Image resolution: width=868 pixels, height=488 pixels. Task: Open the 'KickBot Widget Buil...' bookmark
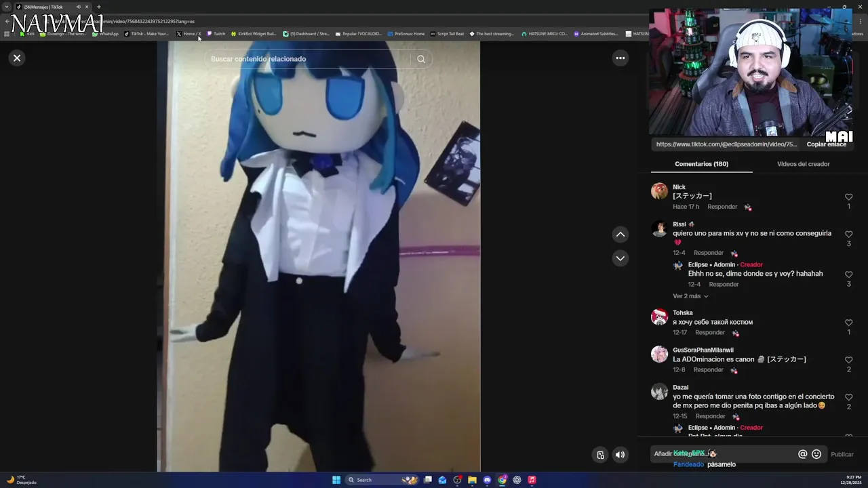[254, 34]
